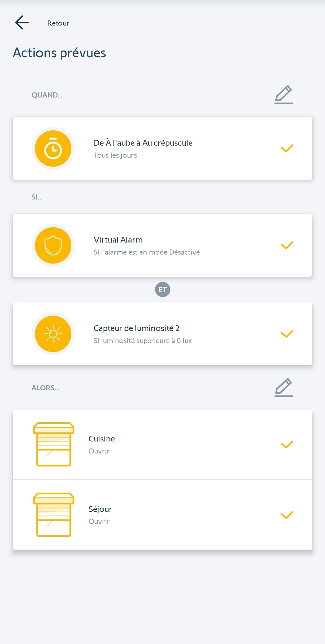Uncheck the Séjour Ouvrir action
Screen dimensions: 325x644
[x=287, y=515]
